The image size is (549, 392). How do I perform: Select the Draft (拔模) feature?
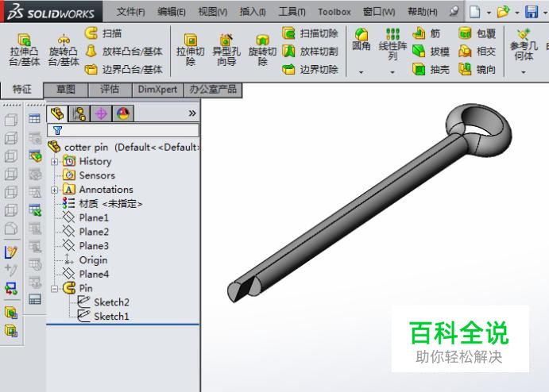tap(431, 52)
